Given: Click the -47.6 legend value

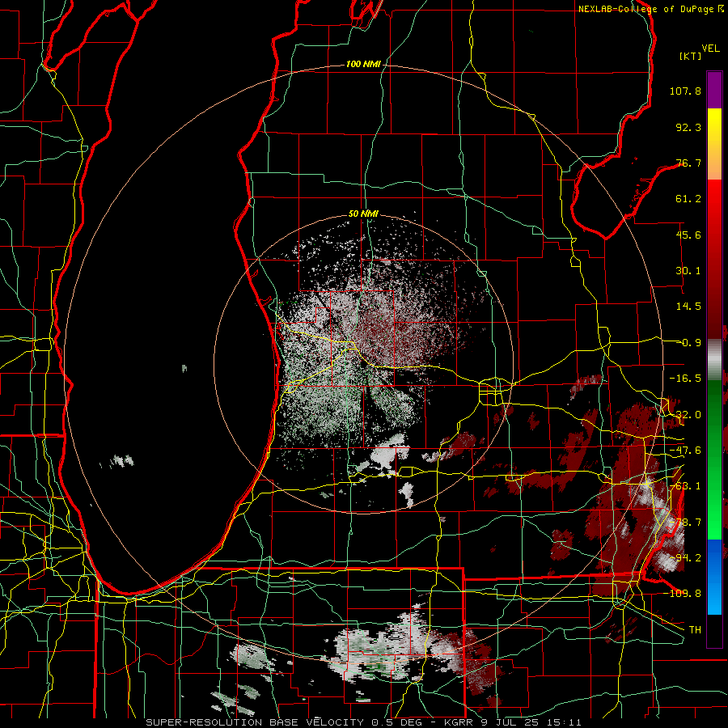Looking at the screenshot, I should (x=685, y=451).
